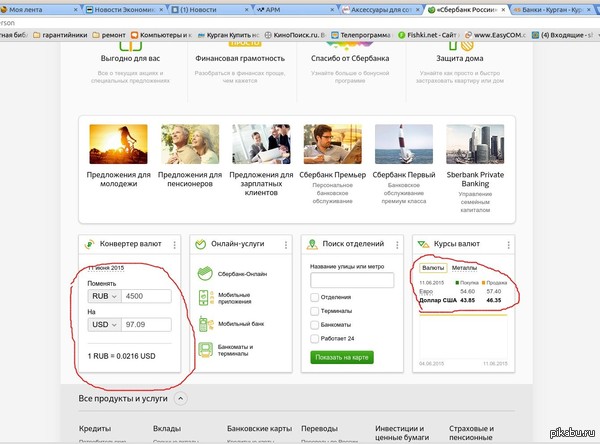Click the street or metro name input field
This screenshot has height=444, width=600.
[352, 280]
